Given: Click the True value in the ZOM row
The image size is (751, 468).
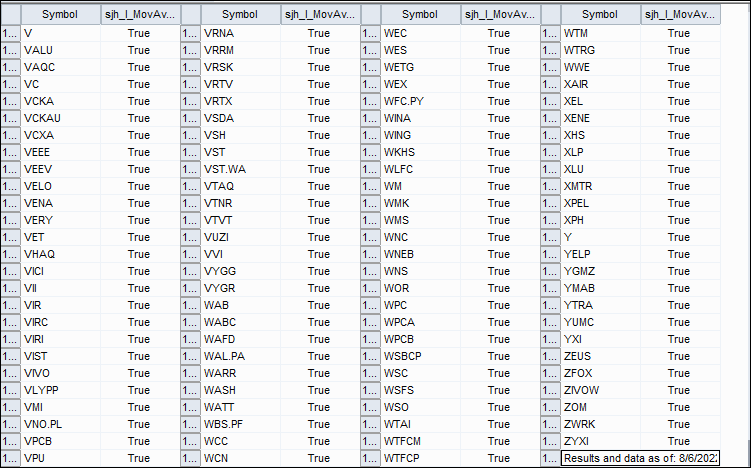Looking at the screenshot, I should pos(679,407).
